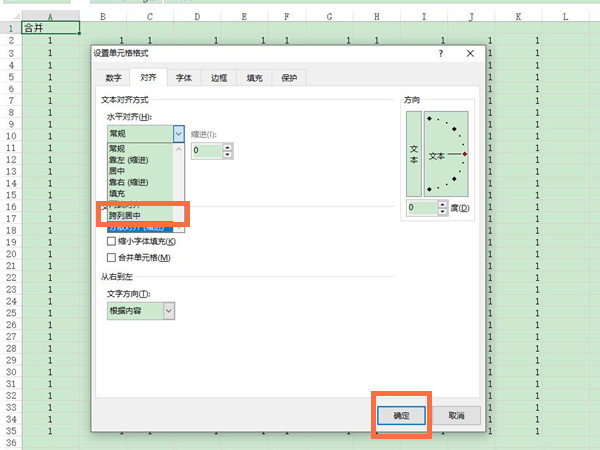The image size is (600, 450).
Task: Click the orientation degree input field
Action: (422, 208)
